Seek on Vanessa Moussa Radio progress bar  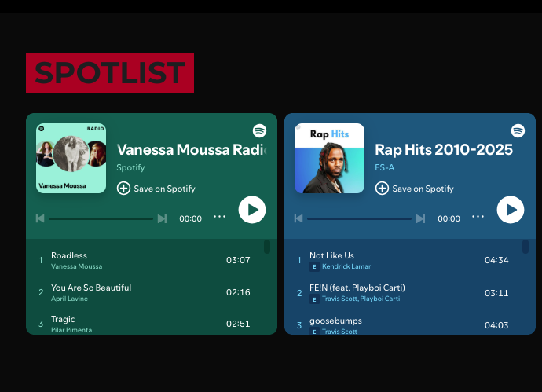(101, 219)
